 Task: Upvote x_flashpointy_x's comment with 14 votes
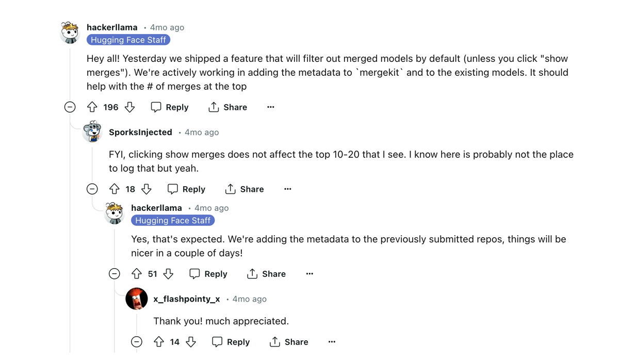(159, 342)
